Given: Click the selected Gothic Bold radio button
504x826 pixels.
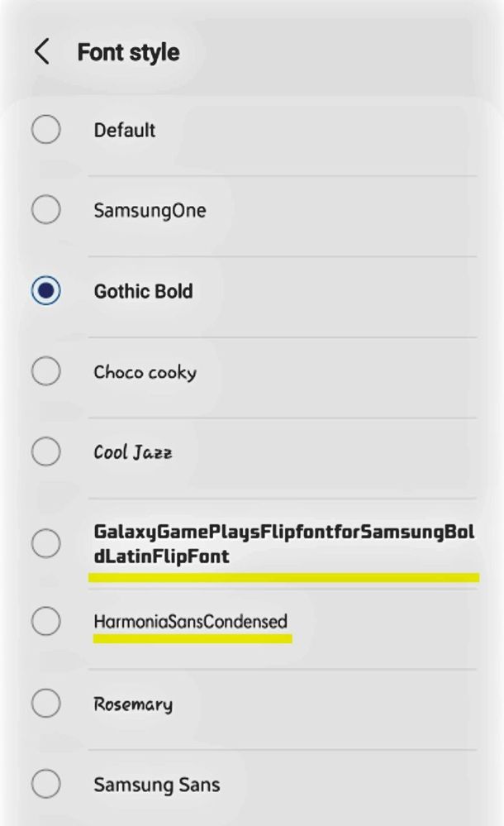Looking at the screenshot, I should coord(45,290).
